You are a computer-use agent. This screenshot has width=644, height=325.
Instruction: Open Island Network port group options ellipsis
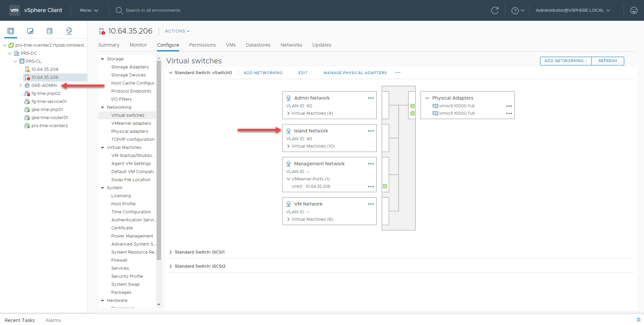tap(371, 131)
